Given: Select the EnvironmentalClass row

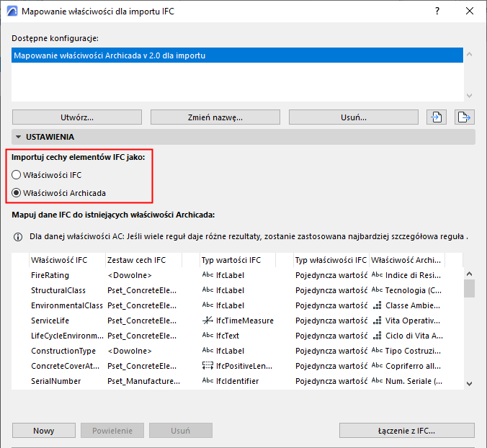Looking at the screenshot, I should (x=237, y=305).
